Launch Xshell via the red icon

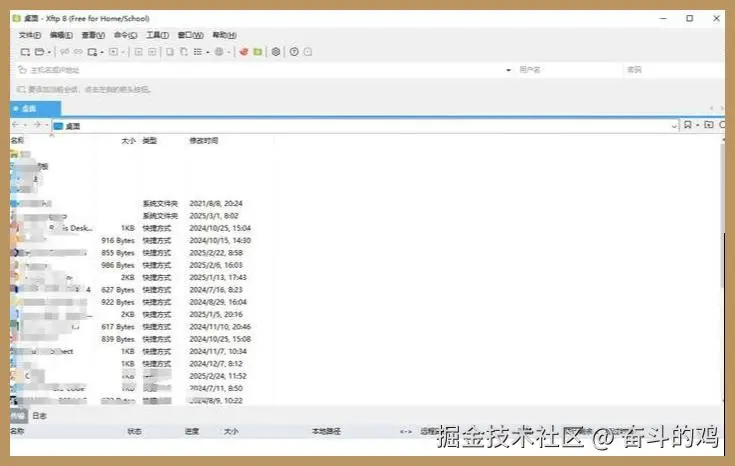(x=244, y=52)
